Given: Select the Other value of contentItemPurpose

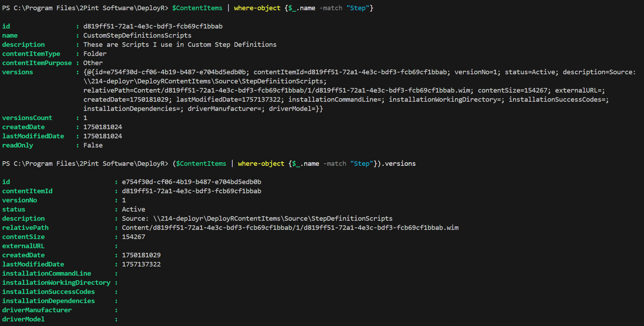Looking at the screenshot, I should [x=93, y=63].
